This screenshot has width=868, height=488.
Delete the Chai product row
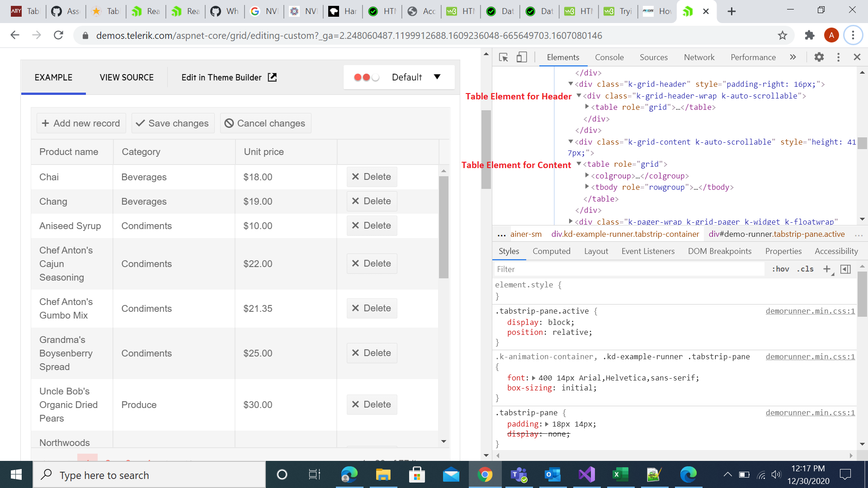click(x=372, y=177)
